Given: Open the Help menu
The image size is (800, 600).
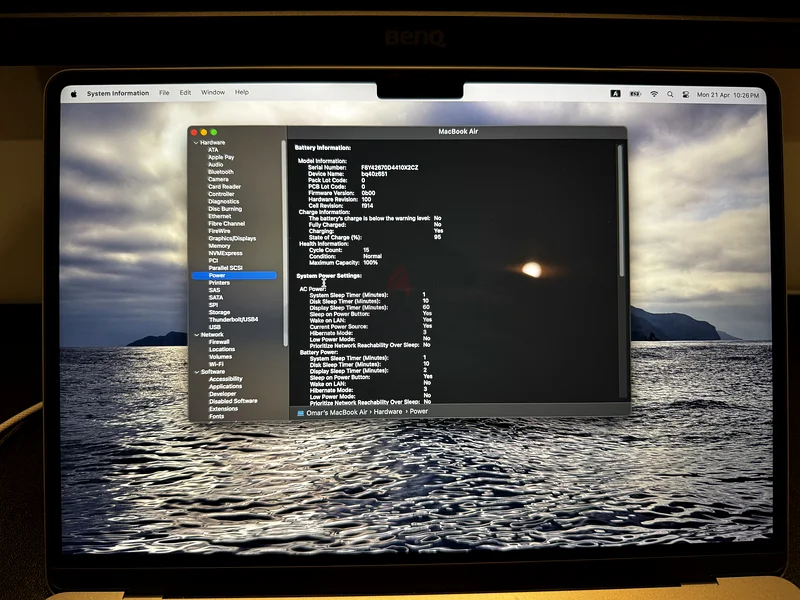Looking at the screenshot, I should pos(242,92).
